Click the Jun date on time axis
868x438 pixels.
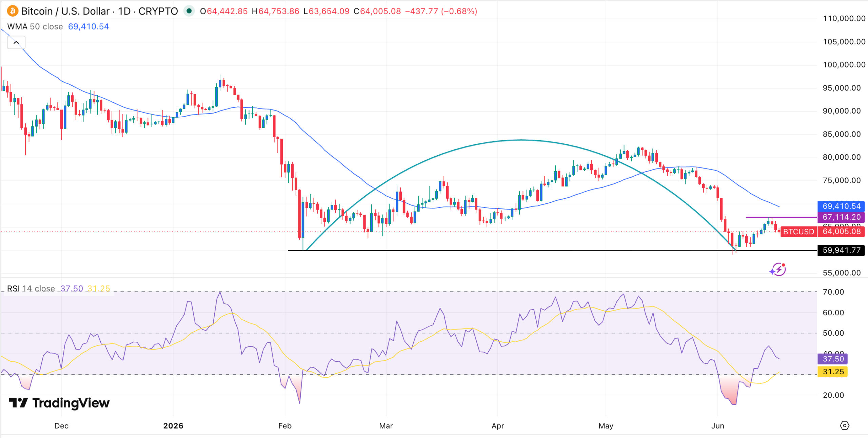point(717,426)
